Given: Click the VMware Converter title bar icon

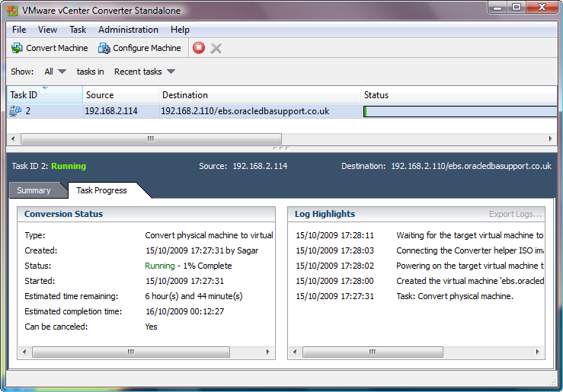Looking at the screenshot, I should pos(12,11).
